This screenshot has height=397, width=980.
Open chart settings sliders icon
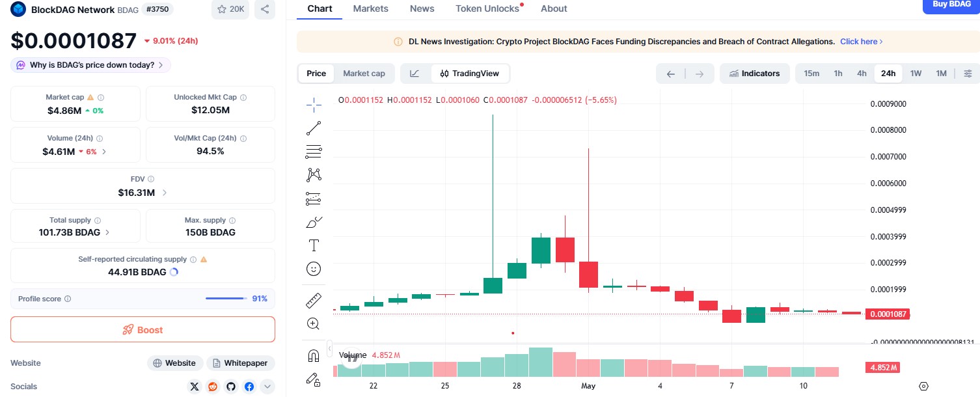pyautogui.click(x=968, y=74)
